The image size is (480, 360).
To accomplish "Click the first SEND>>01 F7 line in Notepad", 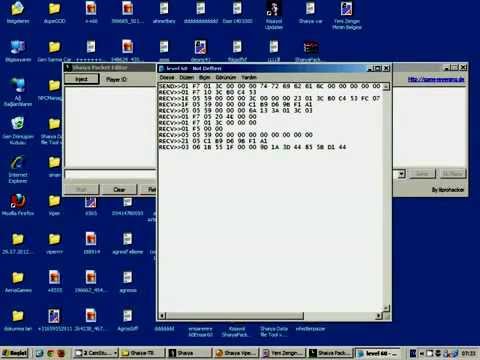I will 270,86.
